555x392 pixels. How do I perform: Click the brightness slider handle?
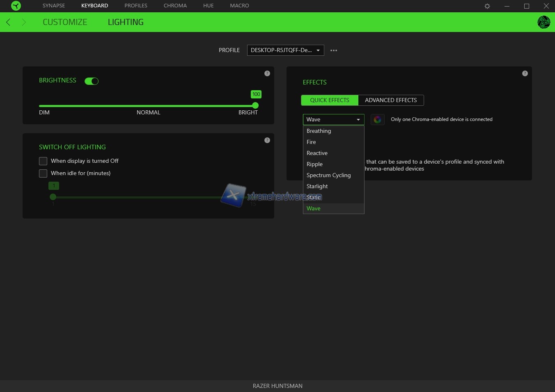pos(255,106)
